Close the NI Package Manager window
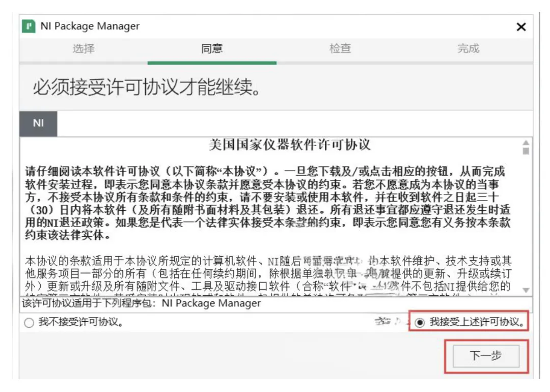 [521, 26]
